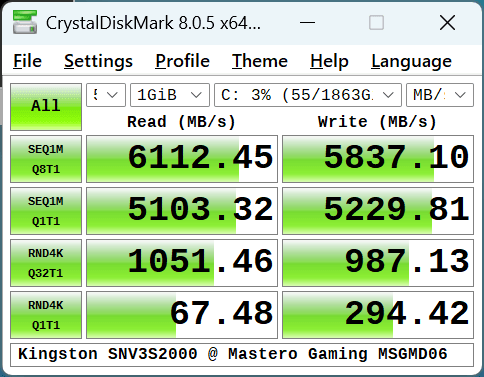Click the 987.13 random write result

click(378, 263)
